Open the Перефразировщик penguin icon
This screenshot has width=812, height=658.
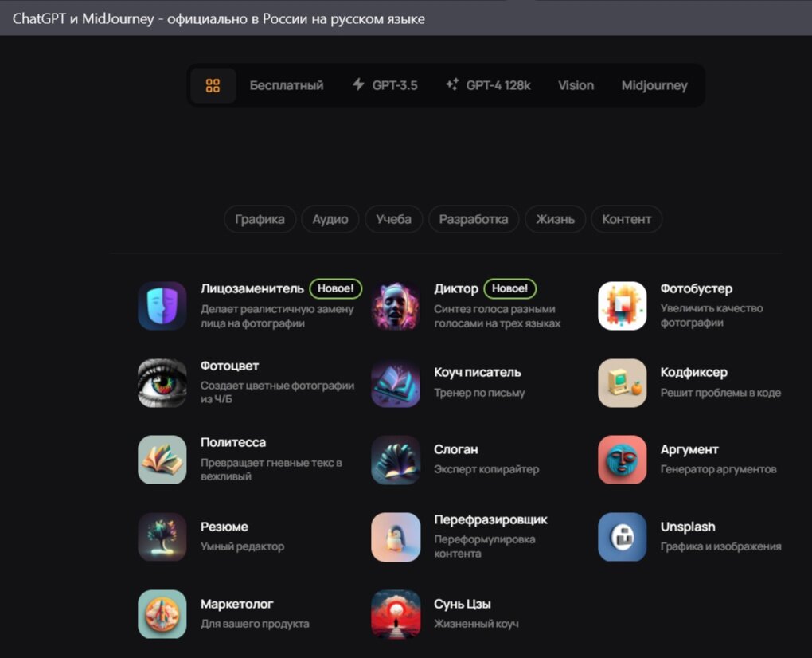click(x=396, y=537)
